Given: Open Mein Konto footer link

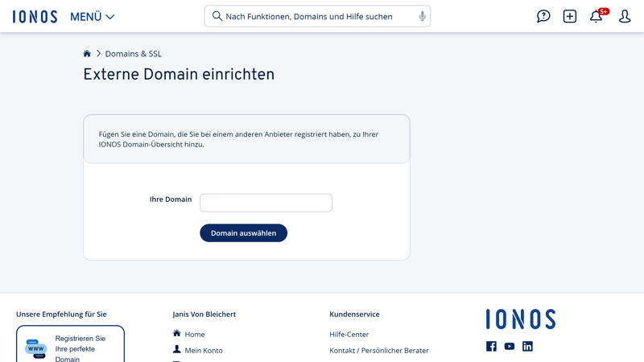Looking at the screenshot, I should click(203, 351).
